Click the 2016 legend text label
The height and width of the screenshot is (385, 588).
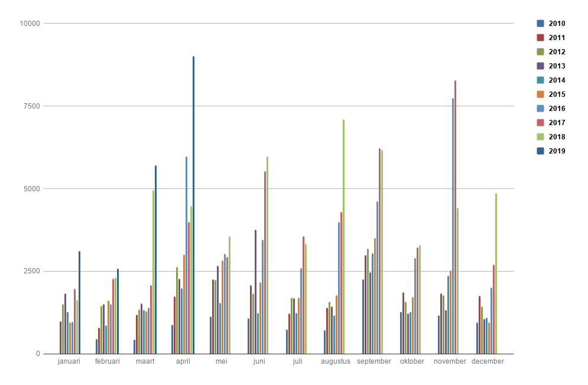click(x=557, y=109)
